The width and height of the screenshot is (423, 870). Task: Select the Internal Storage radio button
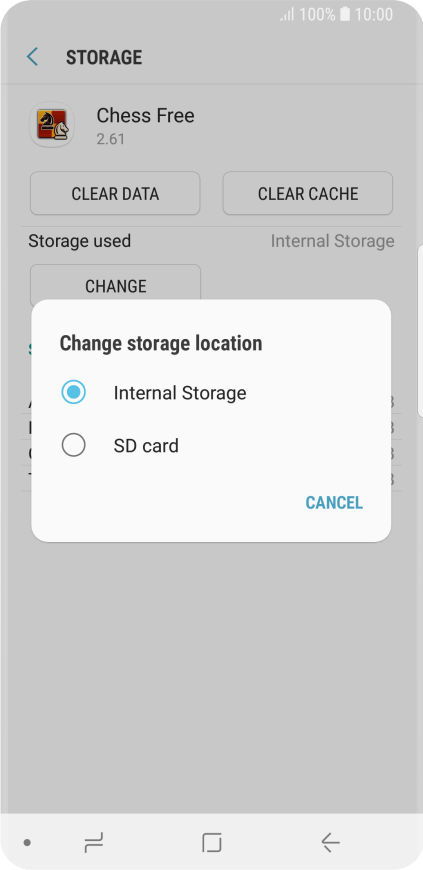(73, 393)
